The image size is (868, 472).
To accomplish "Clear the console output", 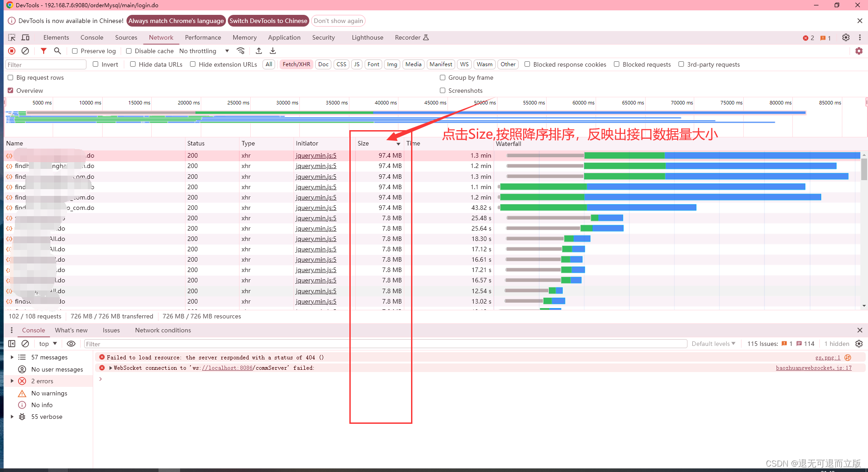I will tap(26, 344).
